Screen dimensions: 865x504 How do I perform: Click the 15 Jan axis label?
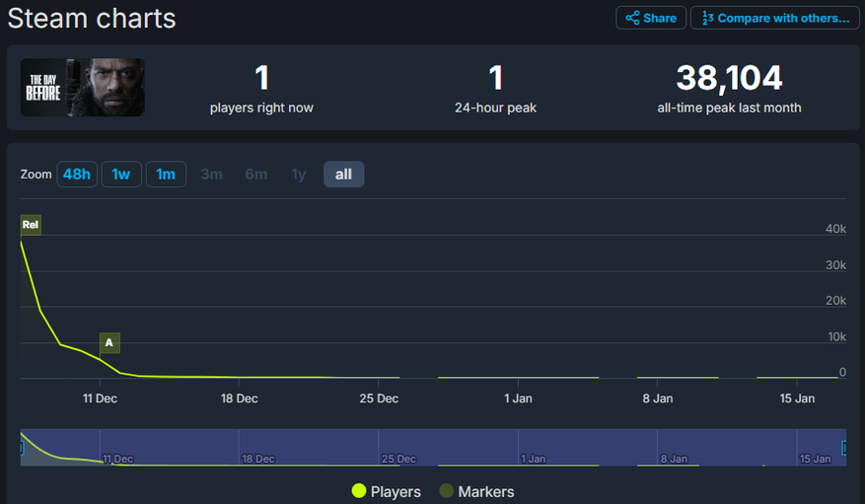click(x=797, y=398)
